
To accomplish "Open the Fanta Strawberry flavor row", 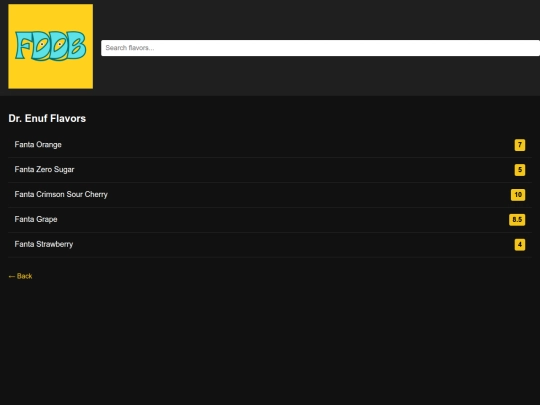I will pyautogui.click(x=270, y=245).
